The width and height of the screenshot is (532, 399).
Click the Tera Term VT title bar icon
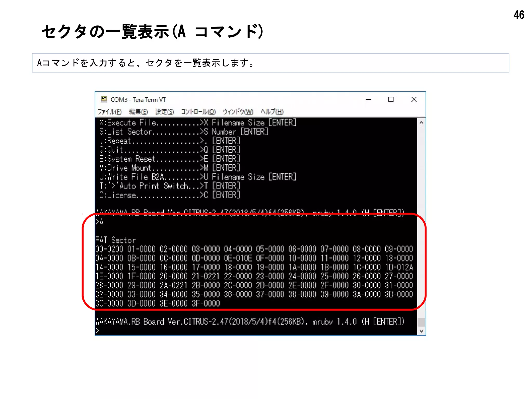tap(104, 99)
